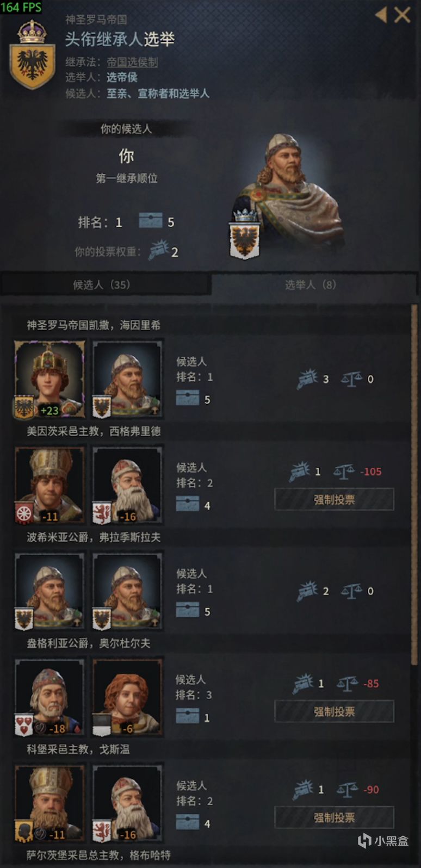Click the balance scale icon in the Mainz archbishop row
The height and width of the screenshot is (868, 421).
[x=344, y=472]
